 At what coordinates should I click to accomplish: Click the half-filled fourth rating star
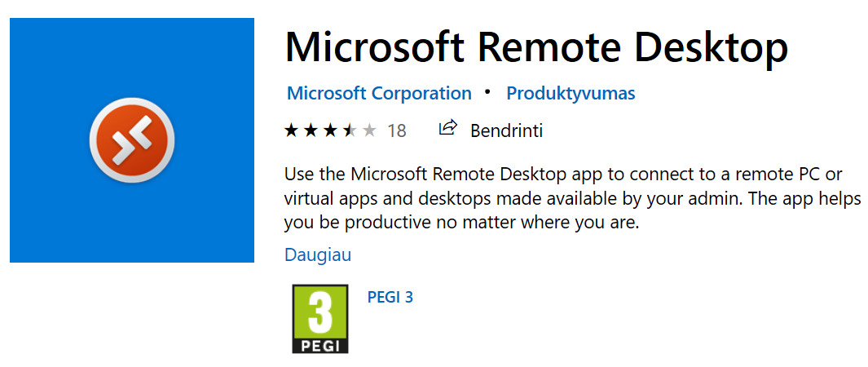coord(350,131)
